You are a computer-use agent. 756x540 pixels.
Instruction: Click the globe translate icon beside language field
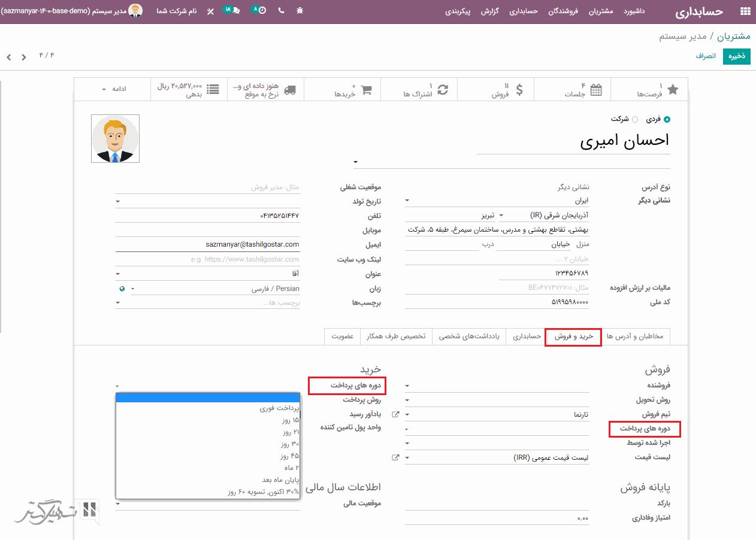click(122, 289)
